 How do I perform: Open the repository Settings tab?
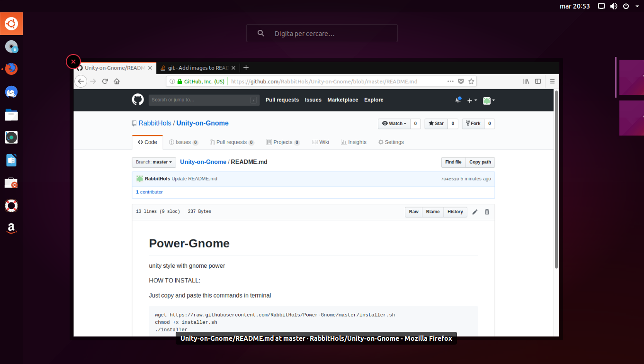(x=391, y=142)
